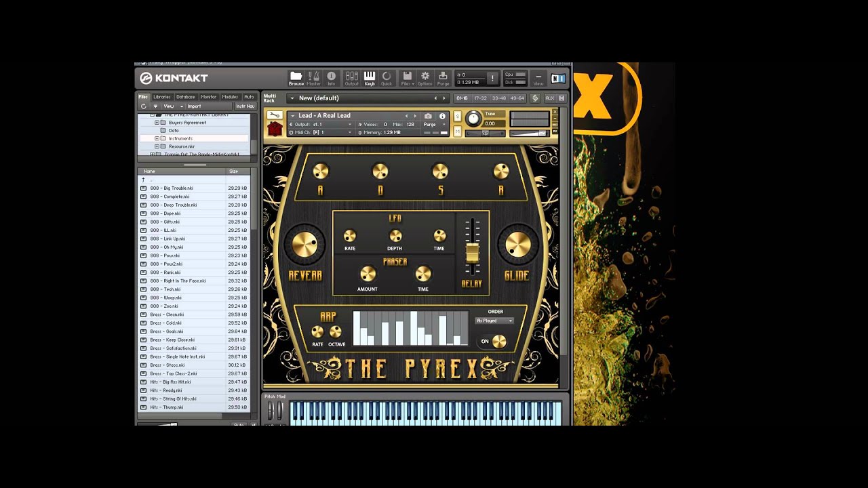Click the instrument info 'i' icon

point(441,116)
